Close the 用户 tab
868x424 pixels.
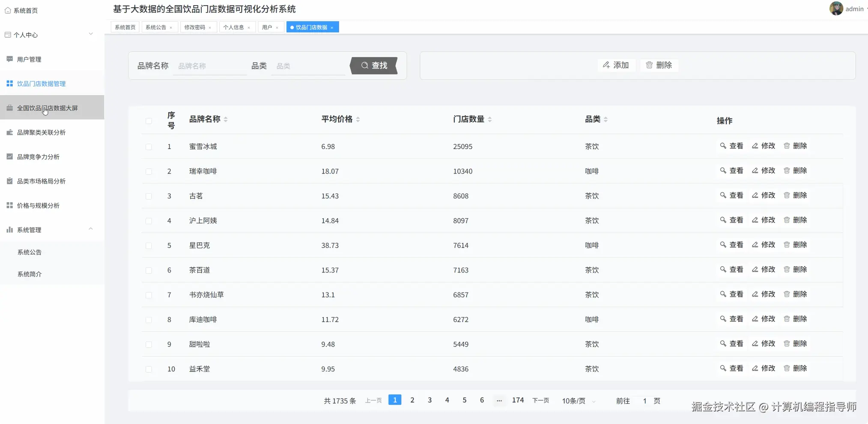(x=277, y=27)
